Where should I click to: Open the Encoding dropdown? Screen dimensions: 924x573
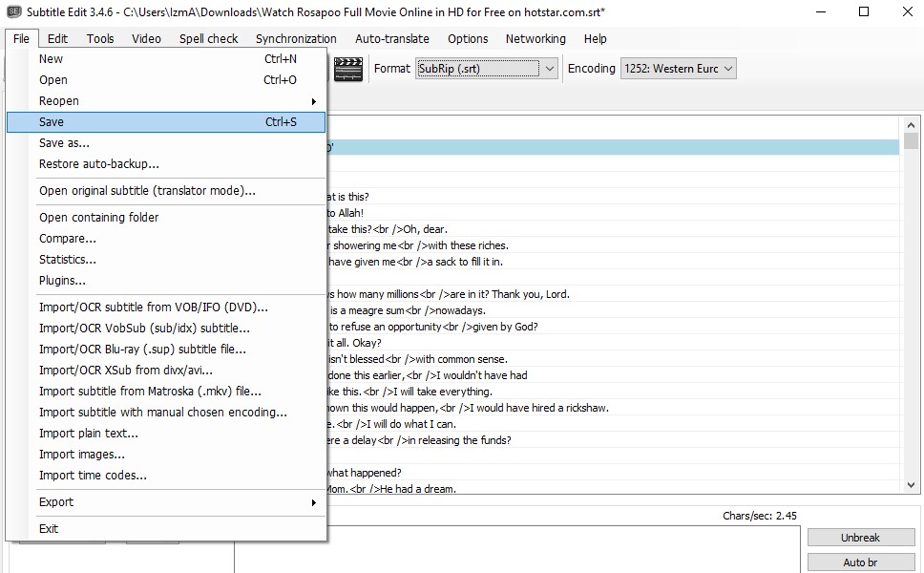click(x=678, y=69)
